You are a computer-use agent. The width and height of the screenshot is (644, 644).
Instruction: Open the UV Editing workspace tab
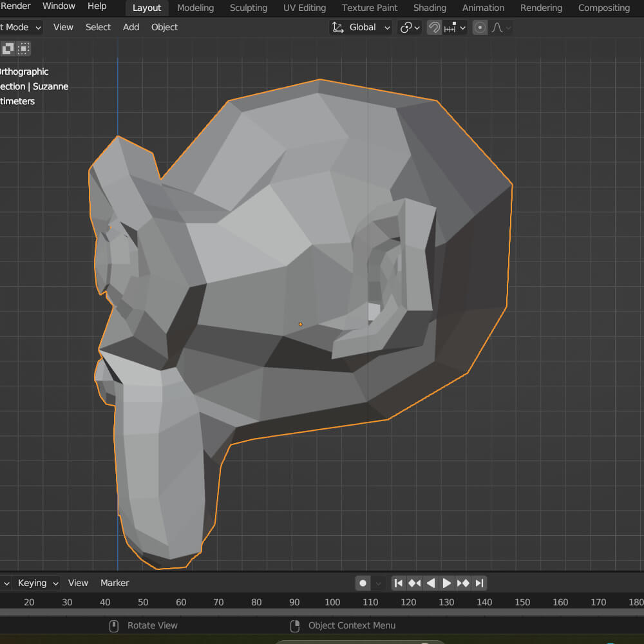(304, 8)
